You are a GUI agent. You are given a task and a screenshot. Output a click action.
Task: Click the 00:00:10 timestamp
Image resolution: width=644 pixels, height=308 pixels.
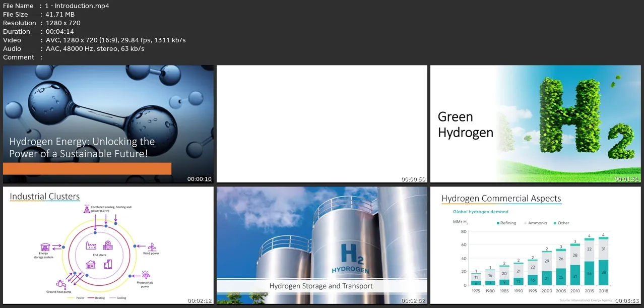[x=200, y=179]
